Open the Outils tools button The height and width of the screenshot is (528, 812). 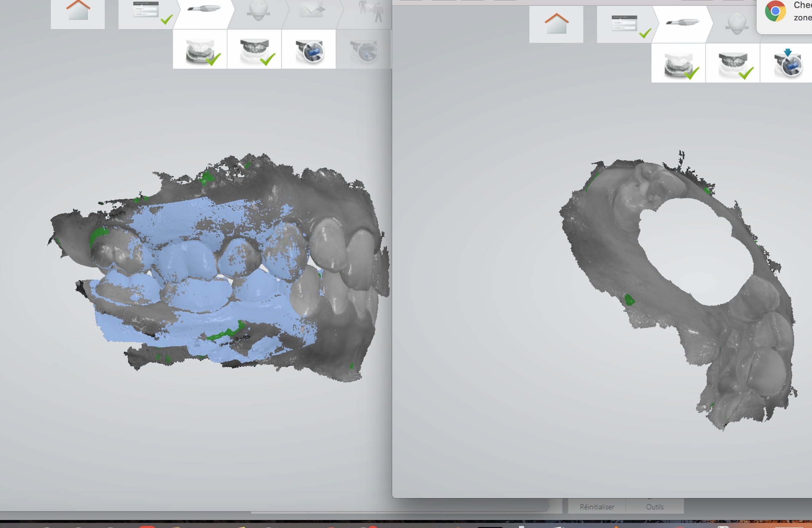click(x=655, y=506)
